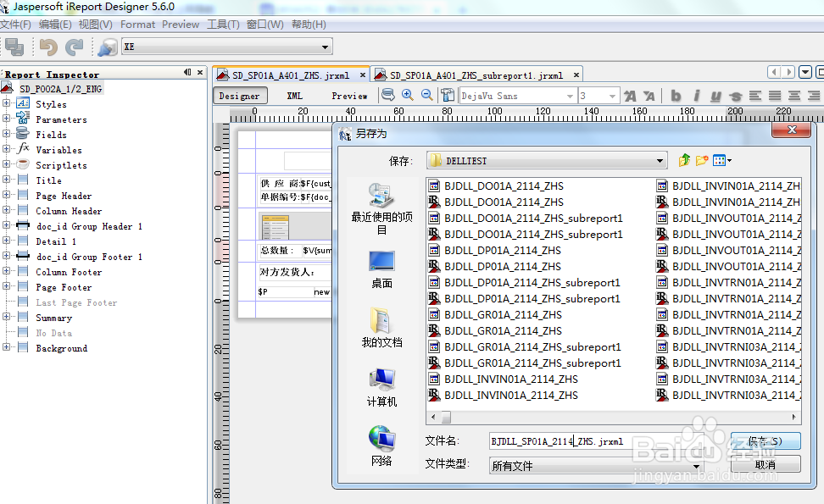Go to 计算机 location
Screen dimensions: 824x504
tap(381, 387)
